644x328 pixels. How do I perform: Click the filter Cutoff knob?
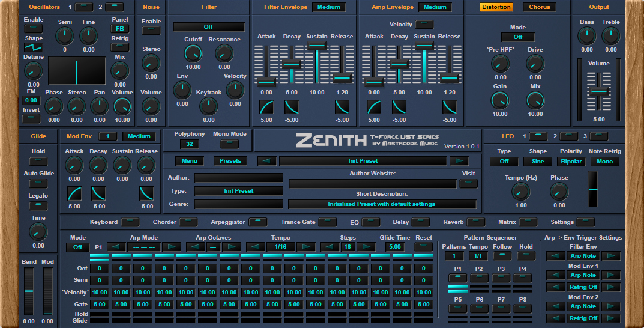(x=193, y=53)
